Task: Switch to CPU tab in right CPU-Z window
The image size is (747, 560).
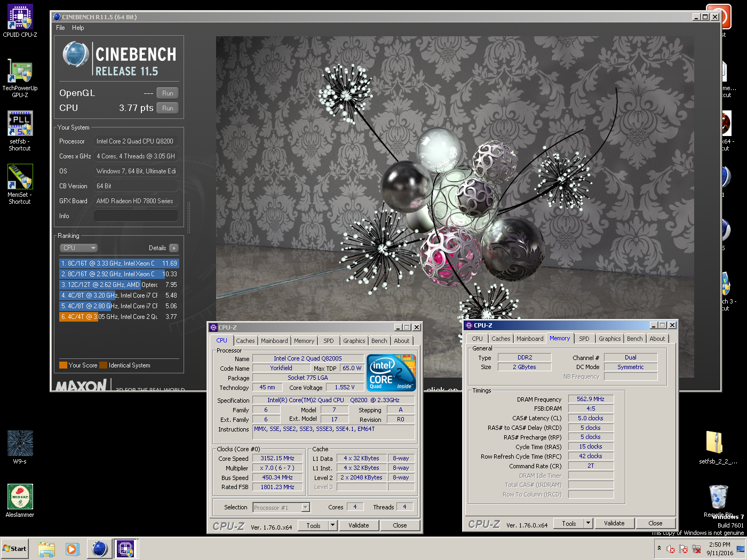Action: 478,339
